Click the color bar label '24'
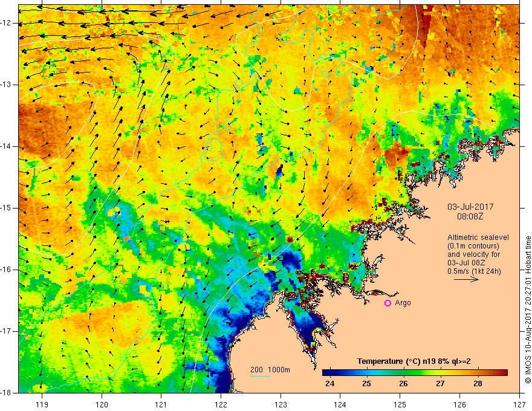The image size is (532, 411). point(329,384)
